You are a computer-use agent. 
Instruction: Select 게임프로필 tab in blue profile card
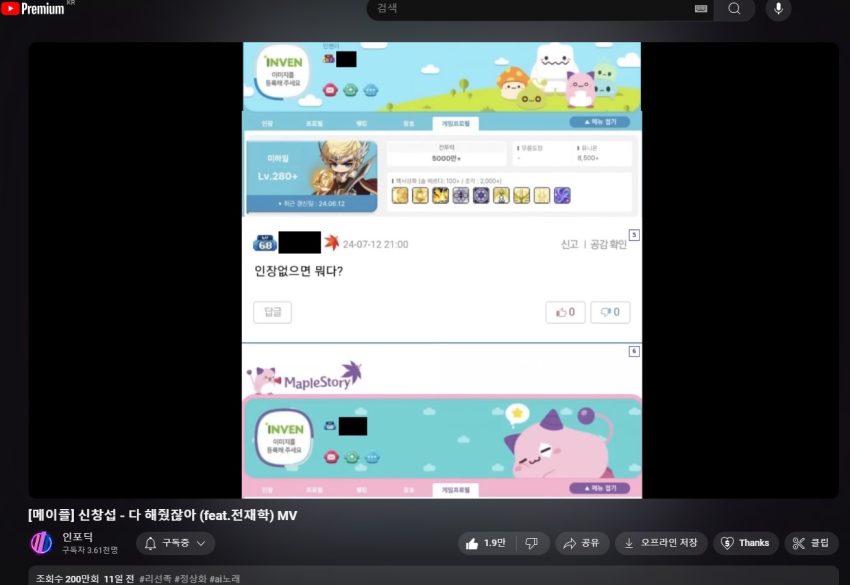[x=455, y=124]
